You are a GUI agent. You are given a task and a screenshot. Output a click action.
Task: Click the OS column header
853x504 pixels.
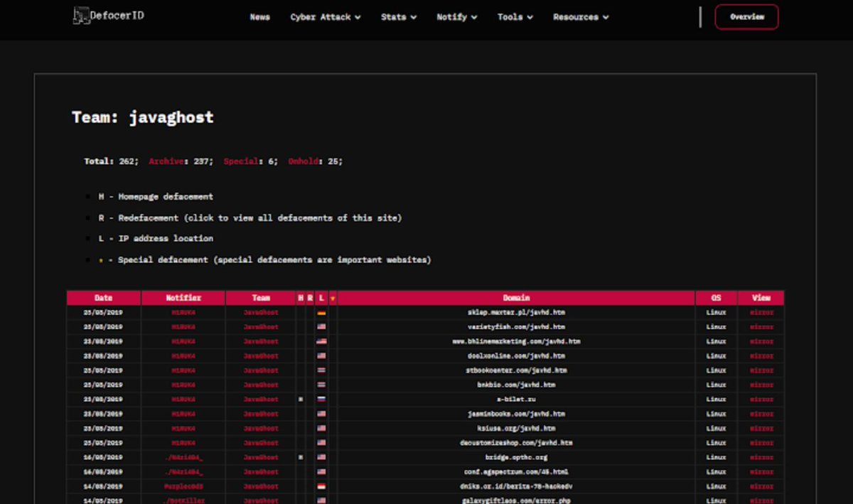click(716, 298)
